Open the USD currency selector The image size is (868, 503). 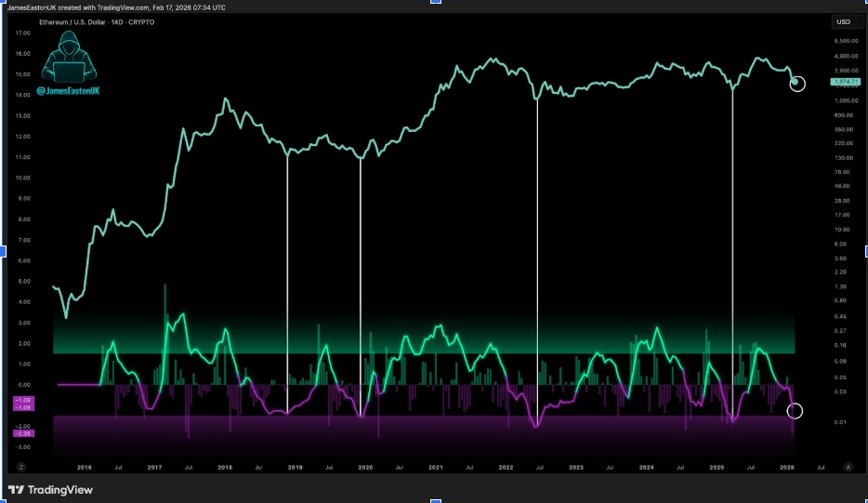click(847, 22)
